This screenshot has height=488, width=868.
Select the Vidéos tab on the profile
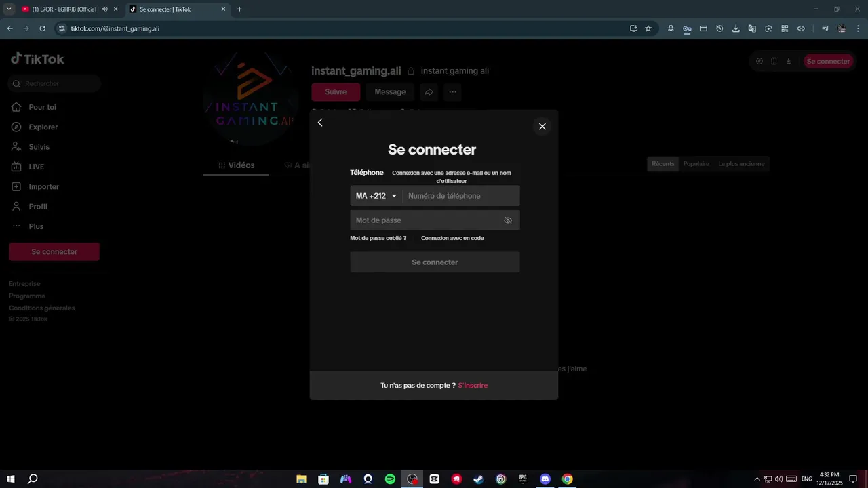[237, 165]
